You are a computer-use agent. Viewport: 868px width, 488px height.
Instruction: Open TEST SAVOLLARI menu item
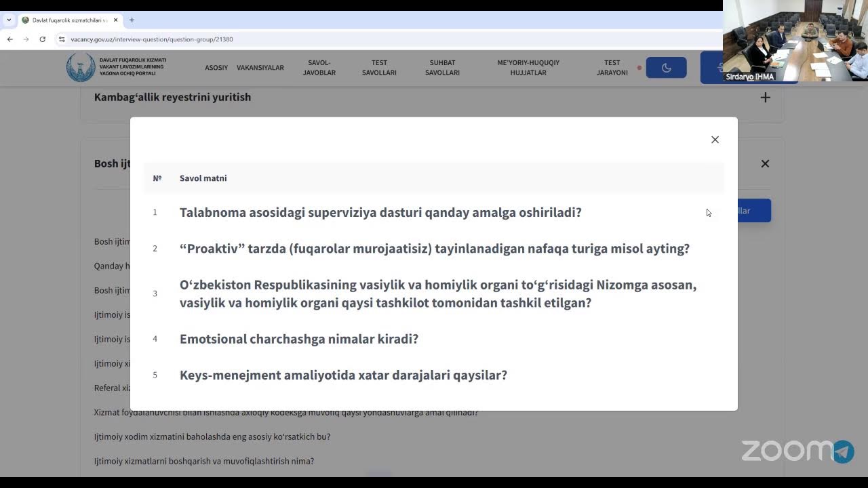379,68
